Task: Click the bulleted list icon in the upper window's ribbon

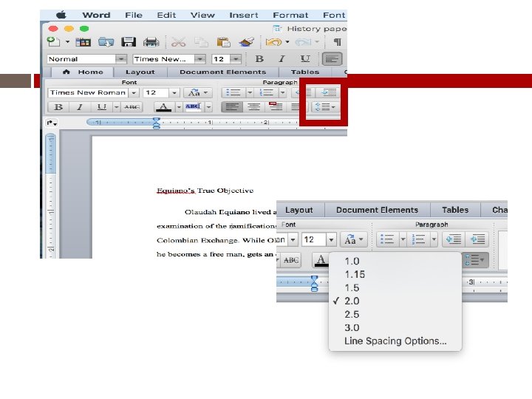Action: point(233,92)
